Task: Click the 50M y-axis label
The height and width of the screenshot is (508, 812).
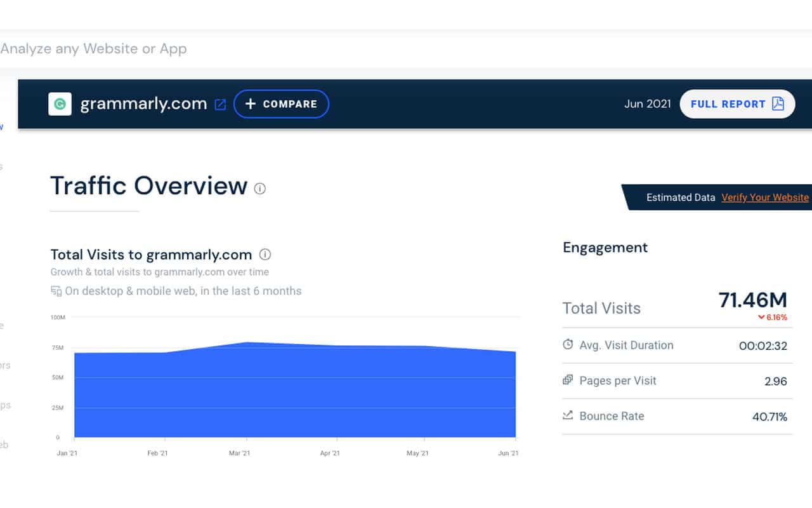Action: (58, 377)
